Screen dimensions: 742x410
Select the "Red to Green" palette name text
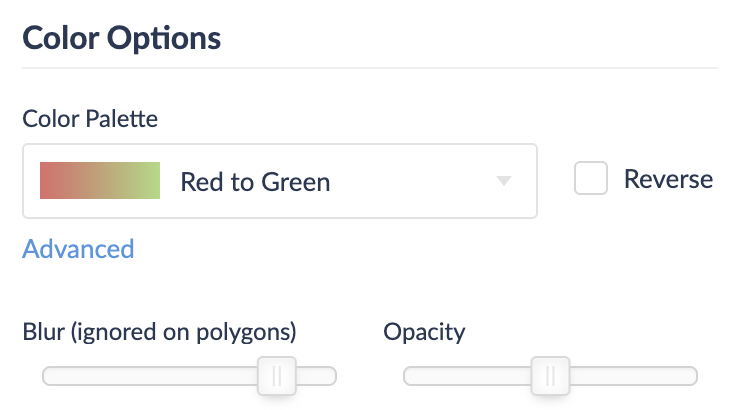point(255,182)
